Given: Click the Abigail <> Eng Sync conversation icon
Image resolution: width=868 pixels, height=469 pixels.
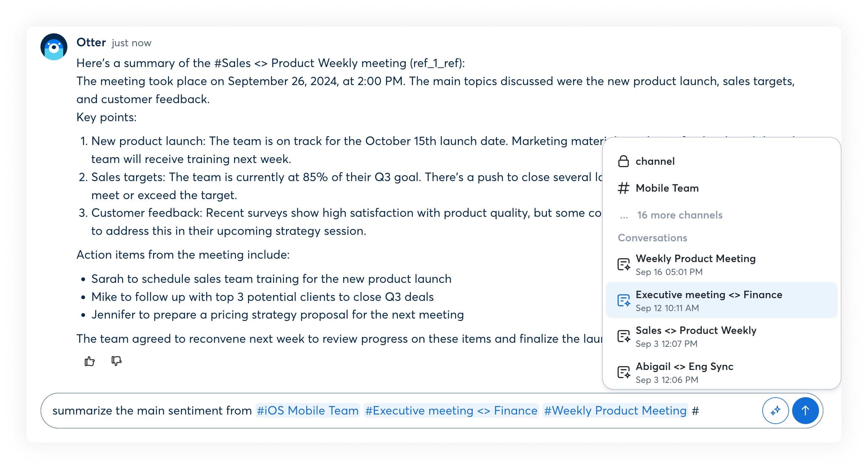Looking at the screenshot, I should click(x=624, y=372).
